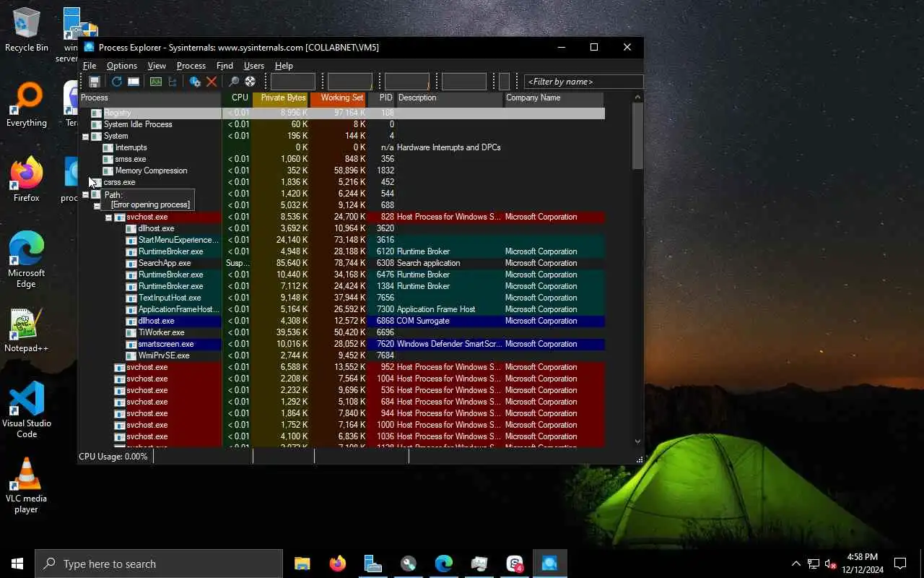This screenshot has height=578, width=924.
Task: Sort by the Working Set column header
Action: (x=339, y=98)
